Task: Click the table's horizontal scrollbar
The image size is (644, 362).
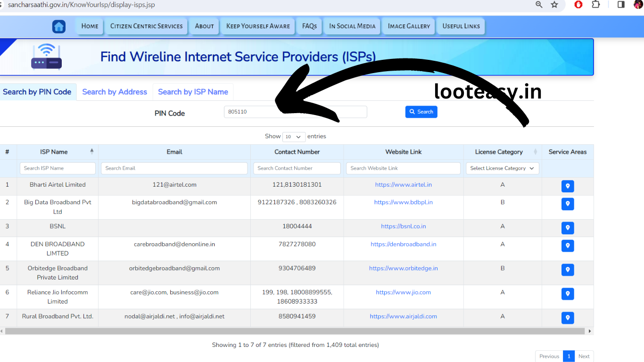Action: (x=295, y=331)
